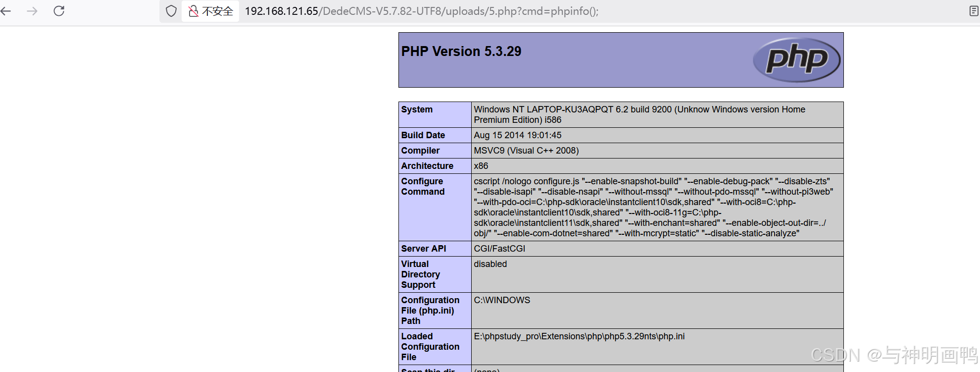The height and width of the screenshot is (372, 980).
Task: Click the 'Server API' row label
Action: click(x=424, y=249)
